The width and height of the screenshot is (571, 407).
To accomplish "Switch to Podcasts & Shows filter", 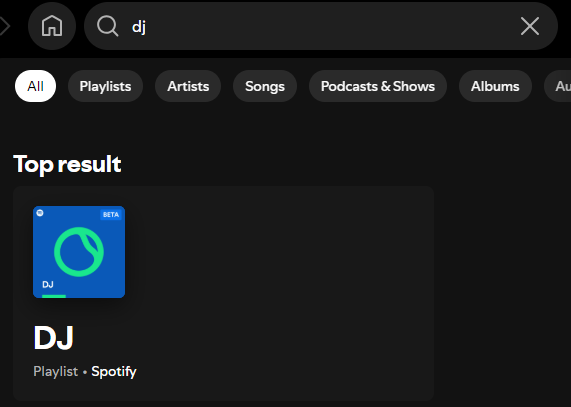I will (378, 86).
